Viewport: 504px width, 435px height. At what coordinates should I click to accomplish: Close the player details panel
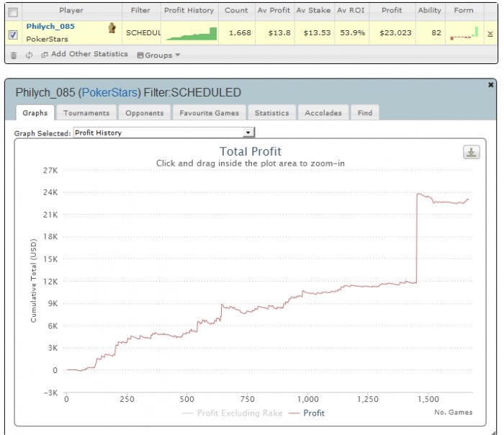(491, 84)
